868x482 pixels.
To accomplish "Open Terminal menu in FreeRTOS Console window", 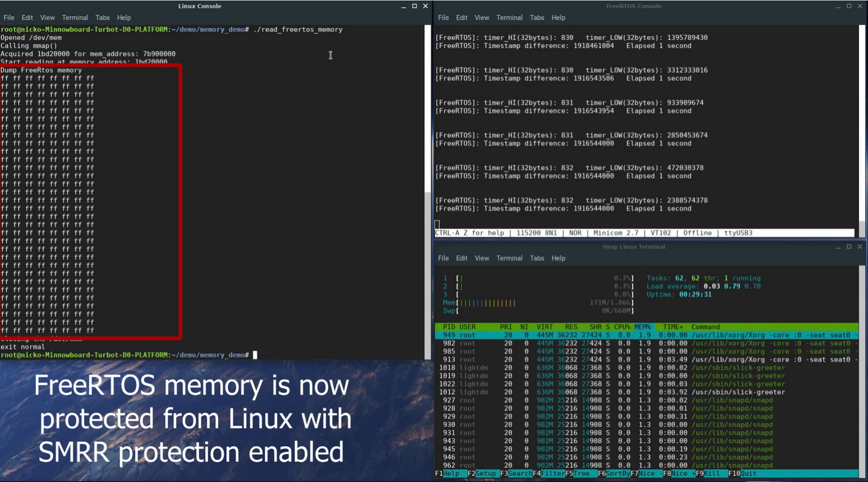I will (510, 18).
